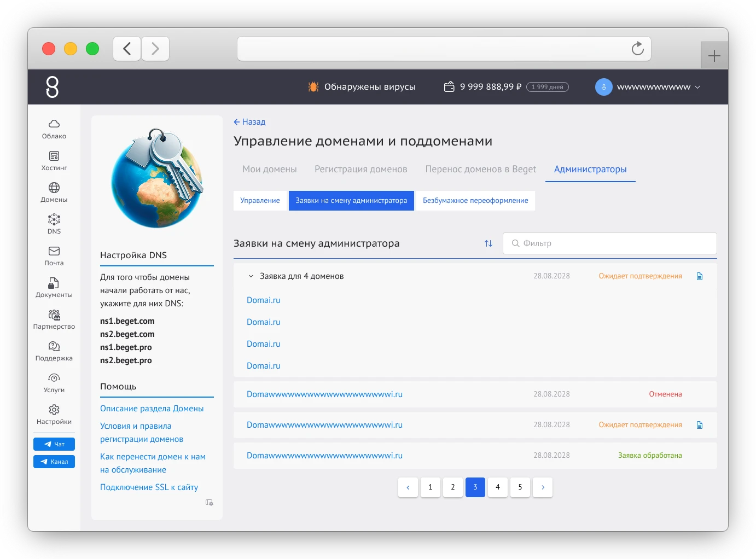Viewport: 756px width, 559px height.
Task: Go to Домены in sidebar
Action: [54, 193]
